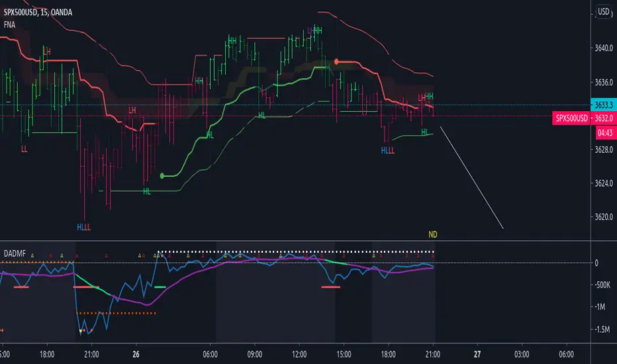
Task: Select the FNA indicator label
Action: pyautogui.click(x=9, y=24)
